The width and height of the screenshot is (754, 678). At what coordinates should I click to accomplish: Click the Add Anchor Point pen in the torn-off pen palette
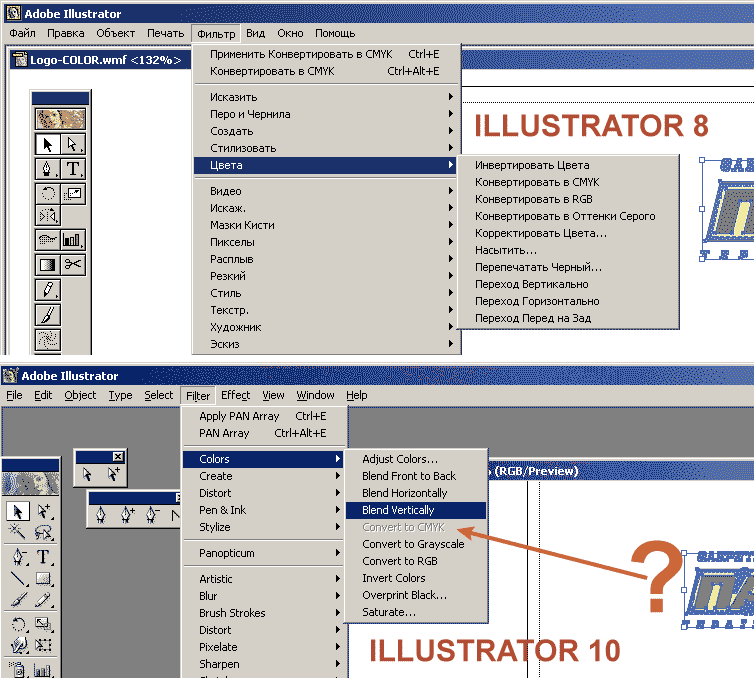(127, 515)
